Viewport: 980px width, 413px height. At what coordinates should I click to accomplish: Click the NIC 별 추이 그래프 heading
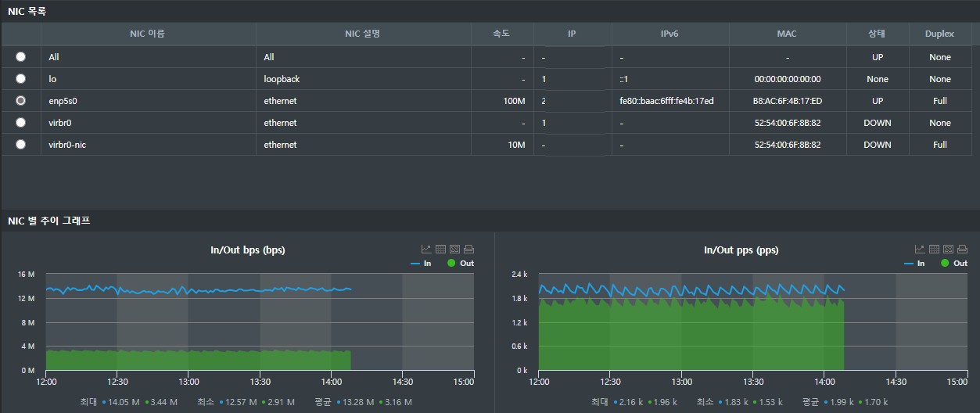(49, 221)
